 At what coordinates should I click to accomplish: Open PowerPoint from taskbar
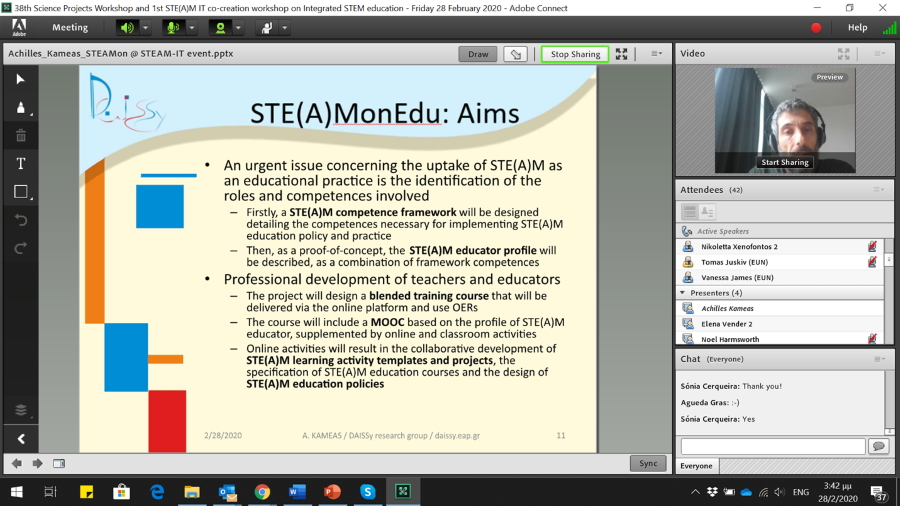click(x=332, y=492)
